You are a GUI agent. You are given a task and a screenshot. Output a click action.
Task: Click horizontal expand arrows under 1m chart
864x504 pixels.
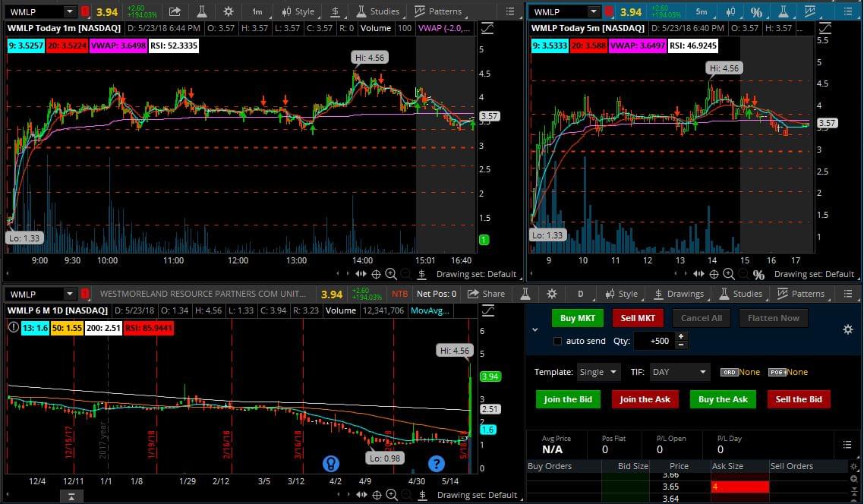[x=361, y=274]
